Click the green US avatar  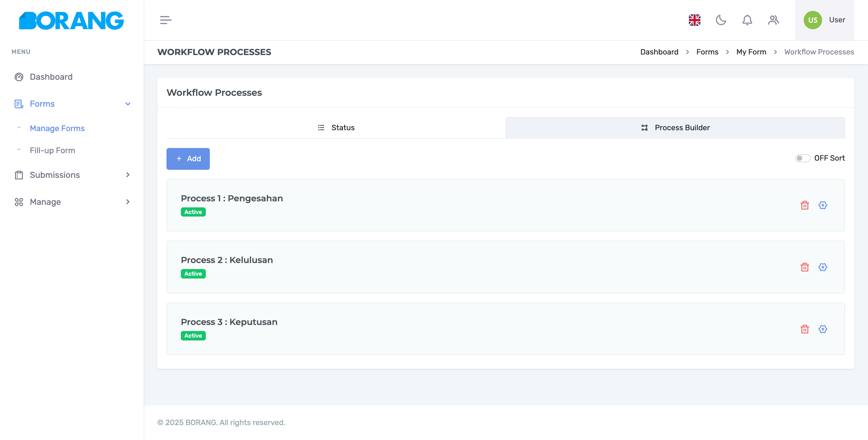(x=812, y=20)
